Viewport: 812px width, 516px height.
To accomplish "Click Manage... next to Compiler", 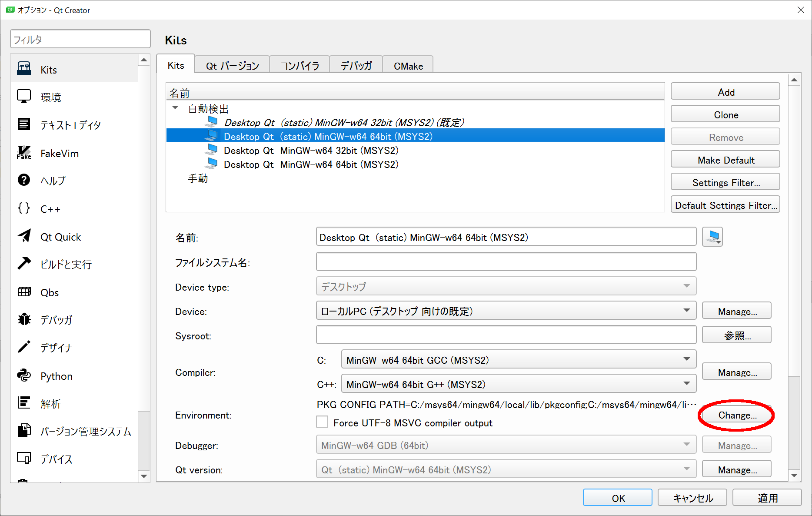I will pyautogui.click(x=737, y=372).
